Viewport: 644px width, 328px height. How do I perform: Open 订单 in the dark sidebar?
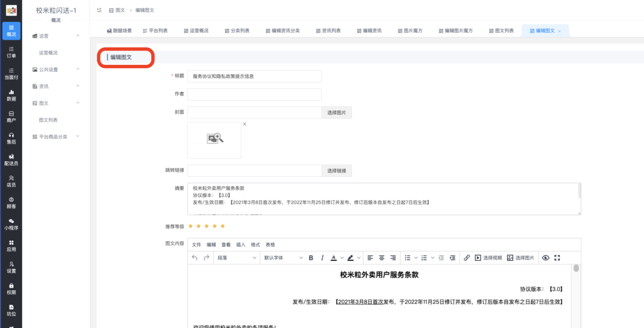pyautogui.click(x=11, y=52)
